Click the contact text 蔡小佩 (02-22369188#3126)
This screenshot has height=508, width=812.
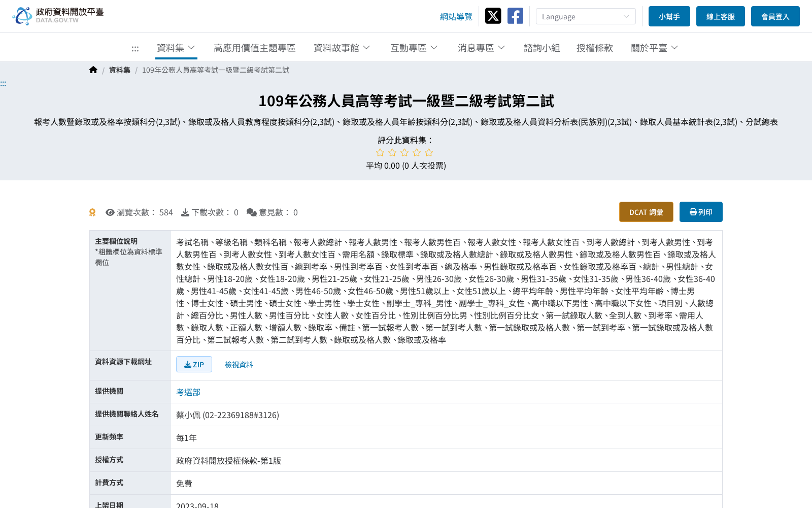click(227, 415)
